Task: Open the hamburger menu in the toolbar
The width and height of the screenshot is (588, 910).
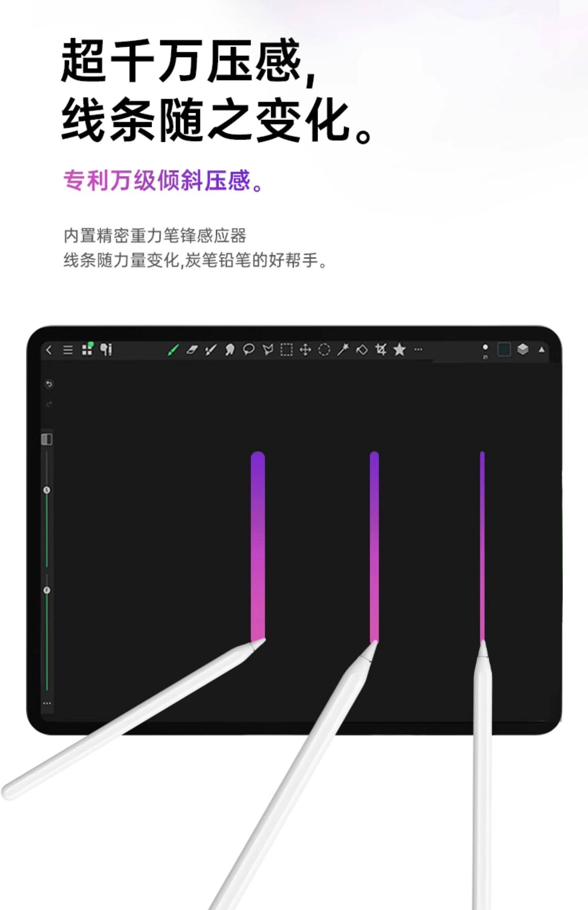Action: tap(68, 350)
